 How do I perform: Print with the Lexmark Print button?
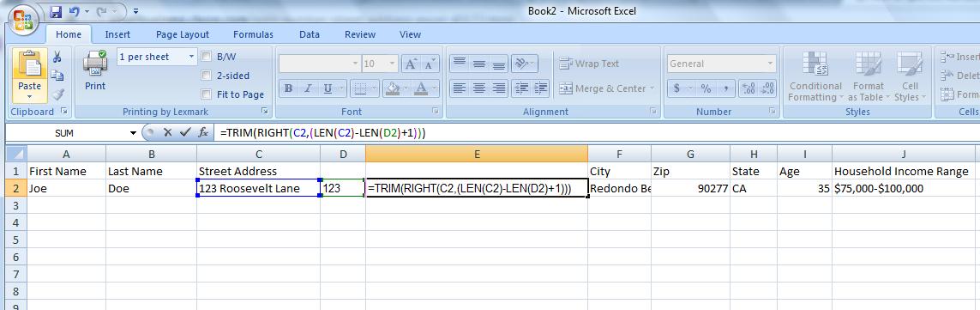[95, 70]
